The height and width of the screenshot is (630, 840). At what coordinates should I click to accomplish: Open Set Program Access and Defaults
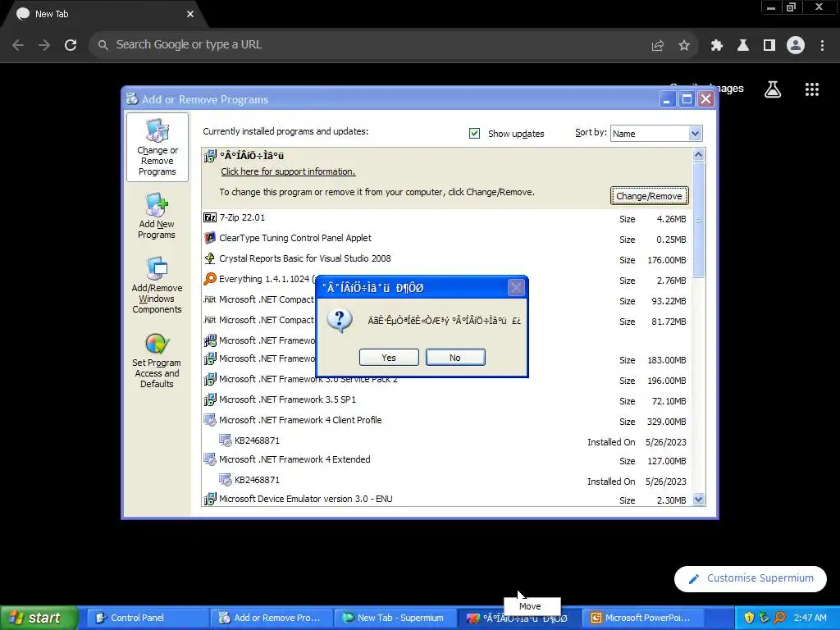pyautogui.click(x=157, y=360)
